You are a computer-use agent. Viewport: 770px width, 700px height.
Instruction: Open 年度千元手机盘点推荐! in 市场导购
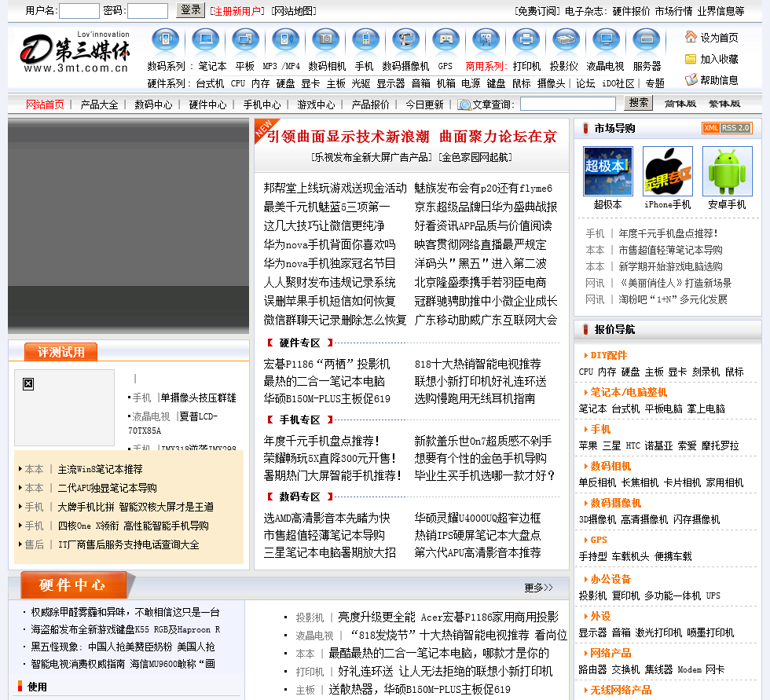[668, 233]
